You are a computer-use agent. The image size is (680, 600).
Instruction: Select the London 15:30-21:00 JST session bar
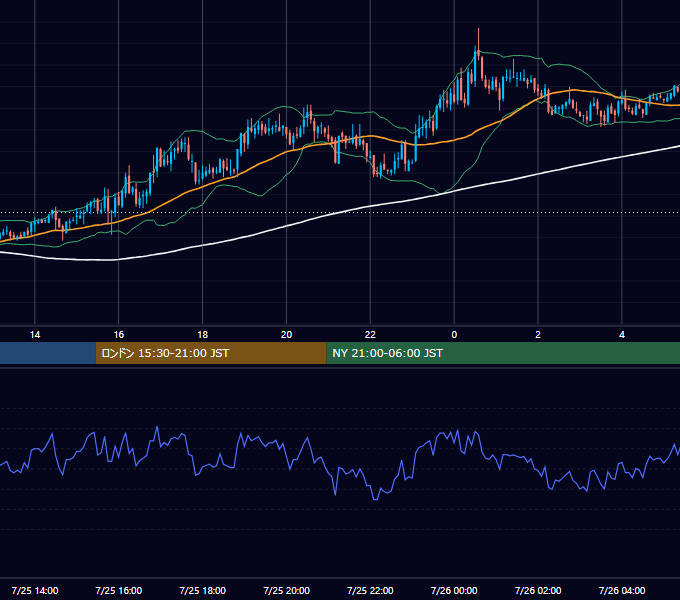coord(211,353)
